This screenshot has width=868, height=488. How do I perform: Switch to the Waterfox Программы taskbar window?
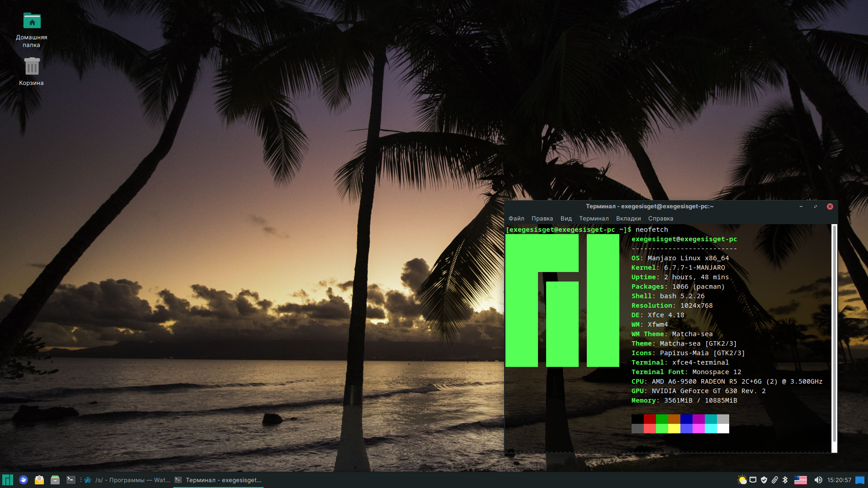[128, 480]
